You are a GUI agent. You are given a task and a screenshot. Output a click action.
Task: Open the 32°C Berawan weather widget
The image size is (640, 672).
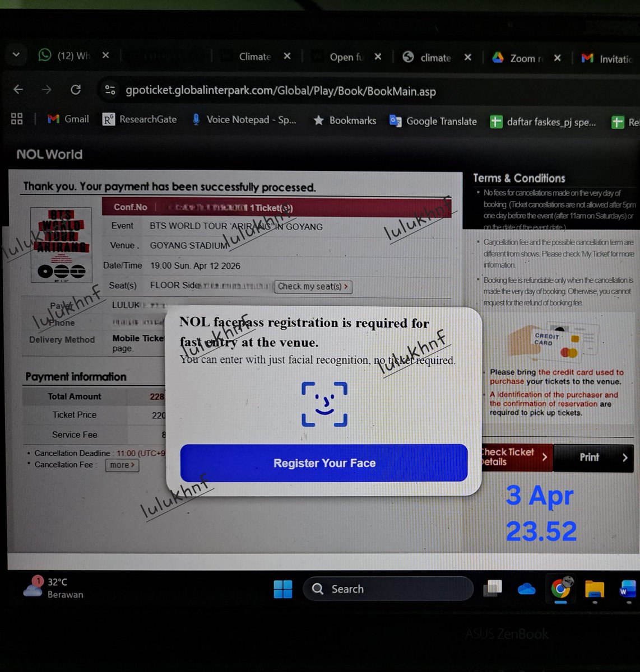point(53,588)
